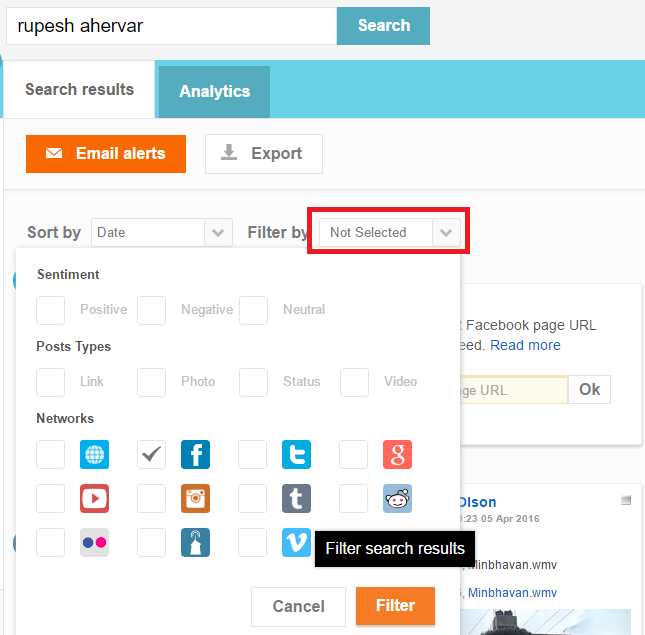
Task: Click the Tumblr network icon
Action: [296, 498]
